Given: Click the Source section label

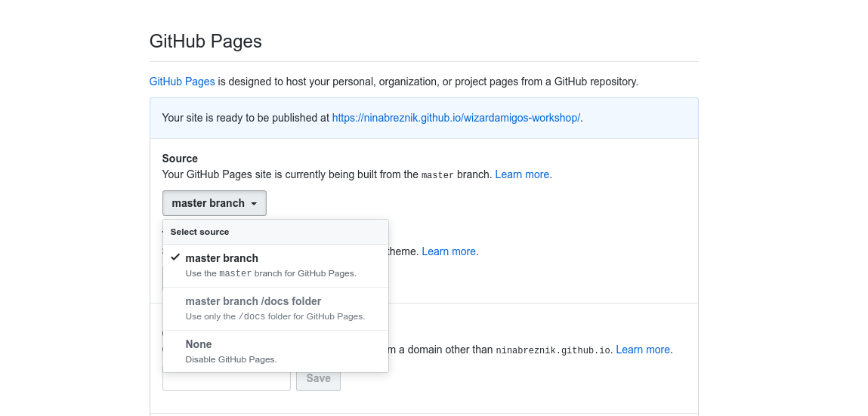Looking at the screenshot, I should click(180, 159).
